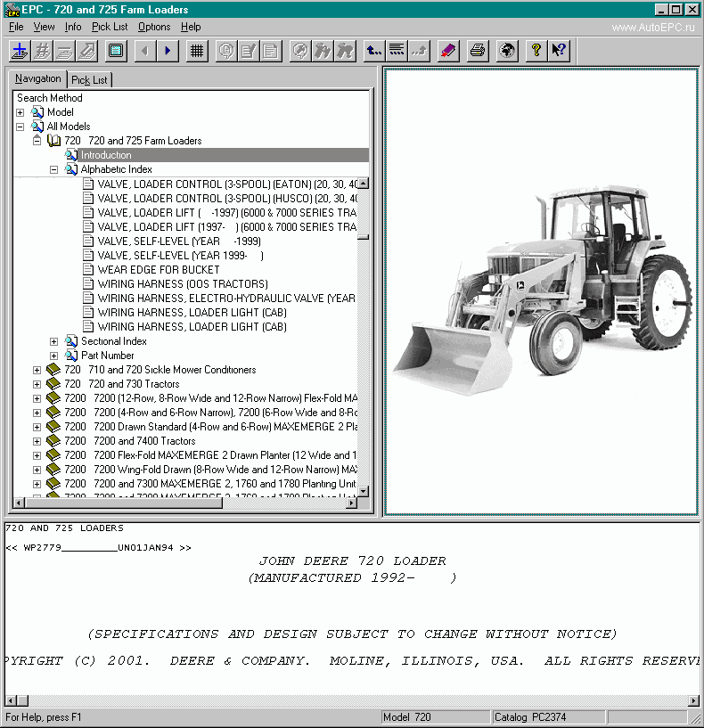Image resolution: width=704 pixels, height=728 pixels.
Task: Click the grayed document page toolbar icon
Action: pos(271,51)
